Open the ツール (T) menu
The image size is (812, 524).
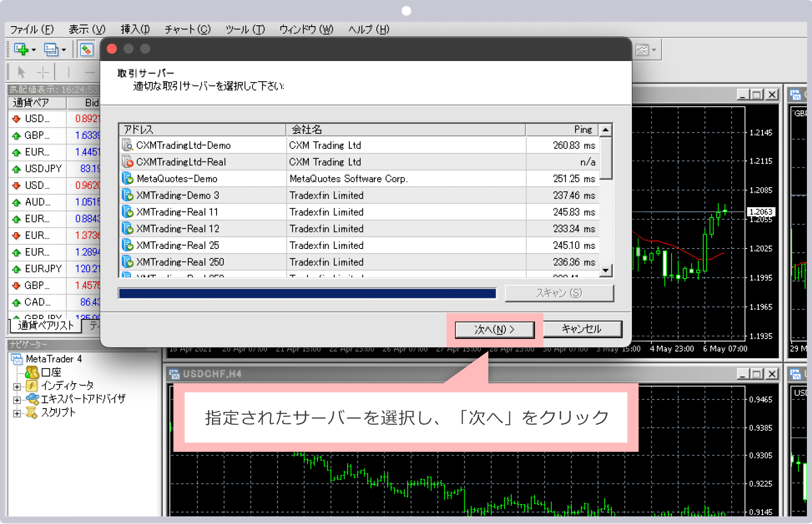coord(245,30)
